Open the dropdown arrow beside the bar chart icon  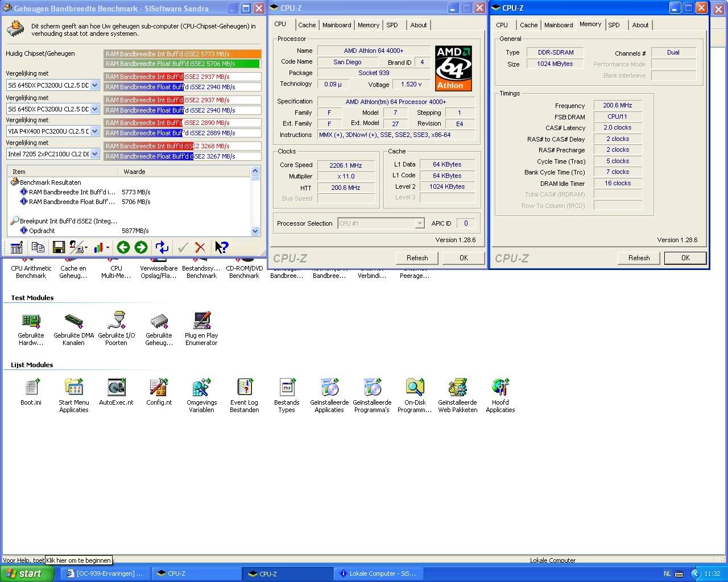click(107, 248)
